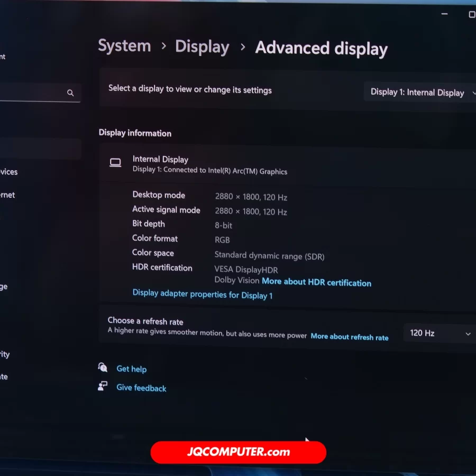Image resolution: width=476 pixels, height=476 pixels.
Task: Click the Get help headset icon
Action: 103,368
